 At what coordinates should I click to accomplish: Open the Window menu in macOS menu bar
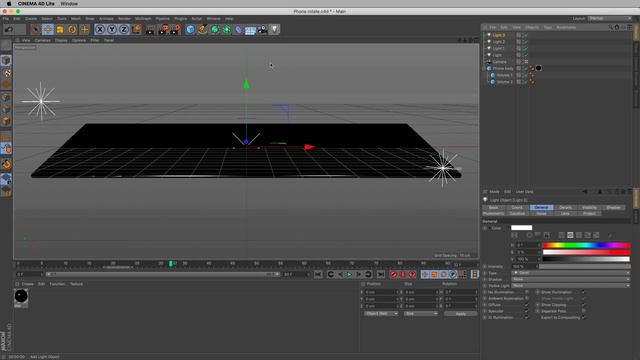tap(69, 4)
